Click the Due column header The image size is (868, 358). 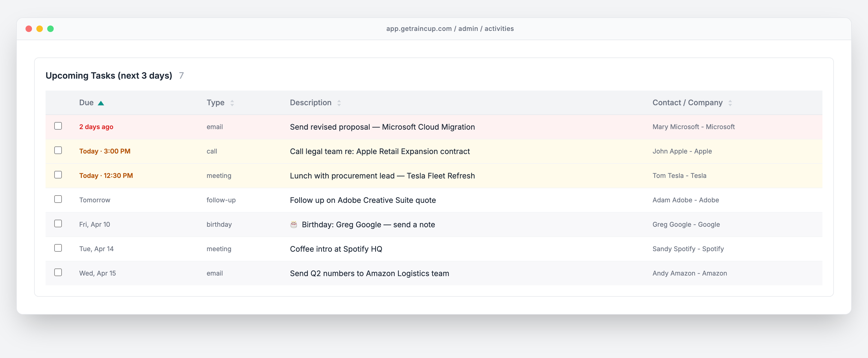point(86,103)
